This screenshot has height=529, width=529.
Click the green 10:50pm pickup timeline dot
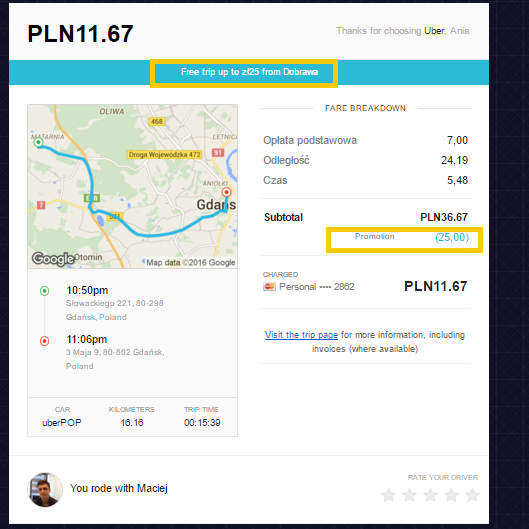(45, 291)
